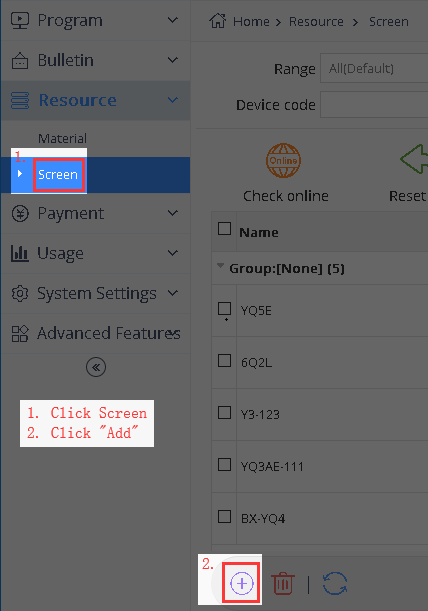Collapse sidebar with double-chevron icon
Viewport: 428px width, 611px height.
(96, 367)
